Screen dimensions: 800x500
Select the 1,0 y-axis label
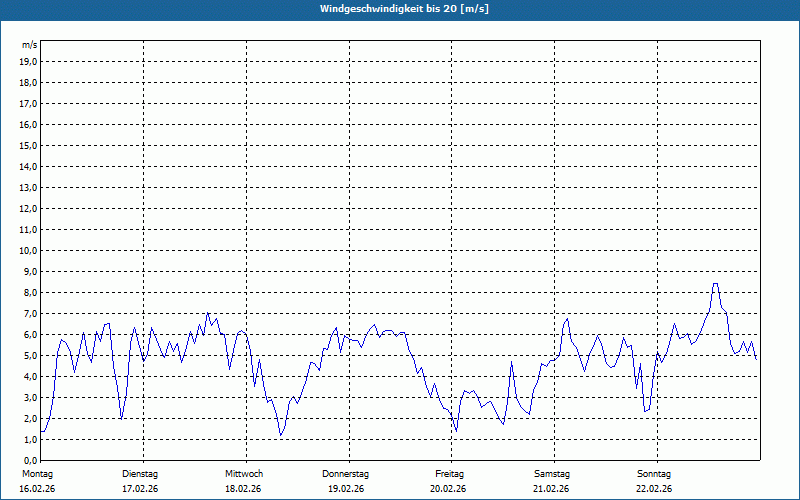[30, 439]
